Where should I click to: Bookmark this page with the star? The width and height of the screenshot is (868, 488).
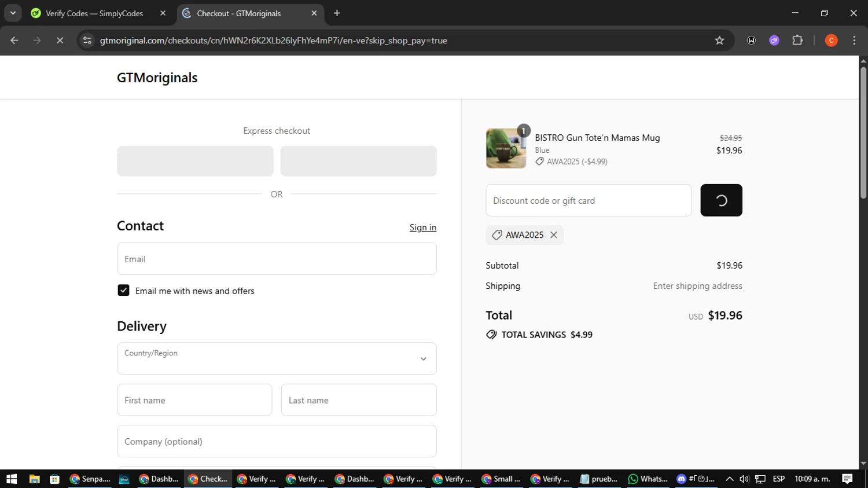(x=719, y=41)
